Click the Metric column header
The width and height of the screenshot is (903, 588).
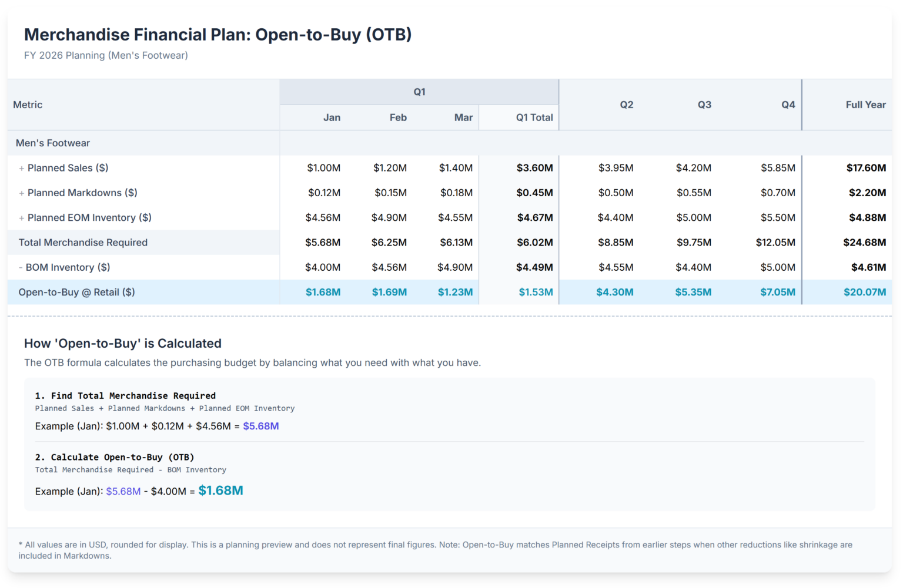(x=27, y=105)
